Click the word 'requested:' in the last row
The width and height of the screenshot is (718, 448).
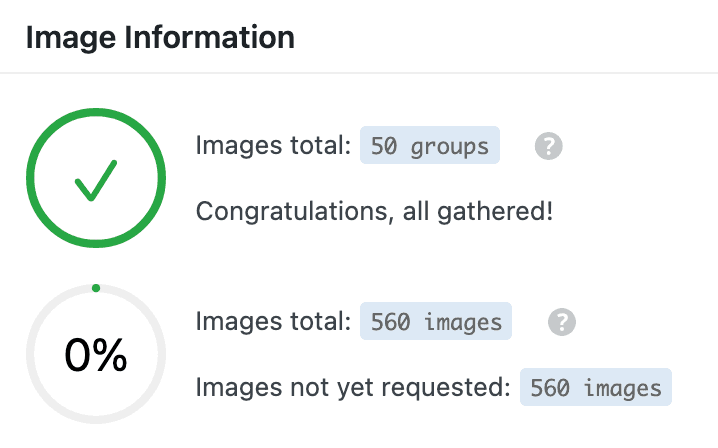click(457, 387)
